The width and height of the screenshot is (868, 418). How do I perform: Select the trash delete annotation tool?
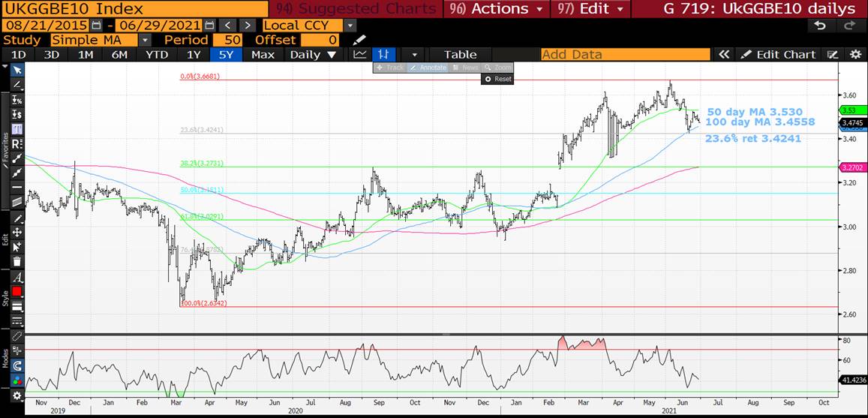click(x=17, y=262)
